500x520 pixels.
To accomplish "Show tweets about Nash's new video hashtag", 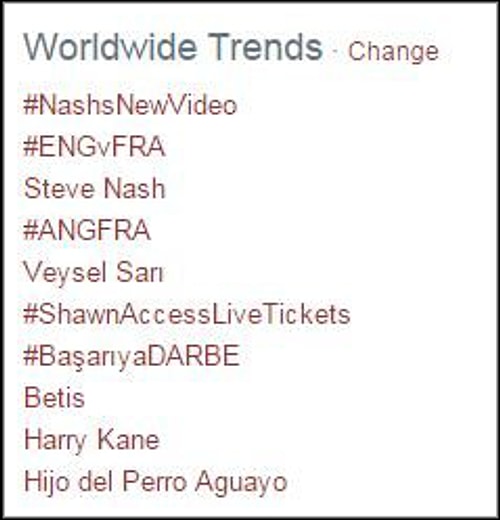I will tap(130, 105).
